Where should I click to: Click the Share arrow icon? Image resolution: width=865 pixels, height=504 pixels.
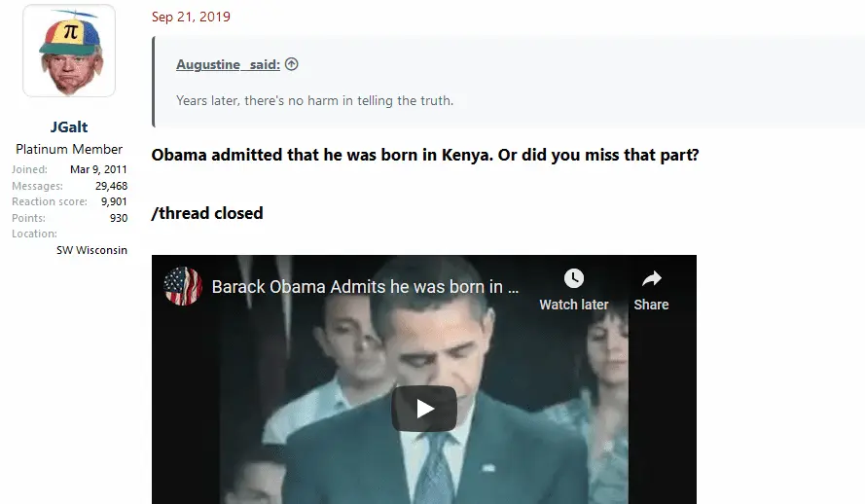(652, 278)
